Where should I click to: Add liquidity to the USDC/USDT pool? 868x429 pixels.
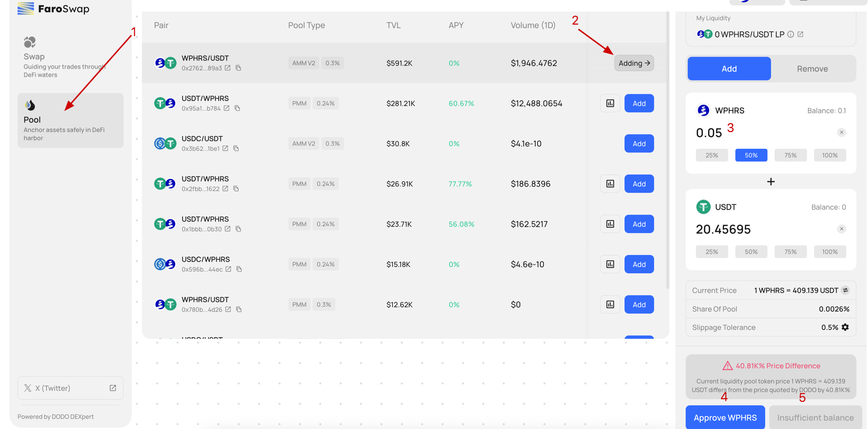tap(639, 144)
